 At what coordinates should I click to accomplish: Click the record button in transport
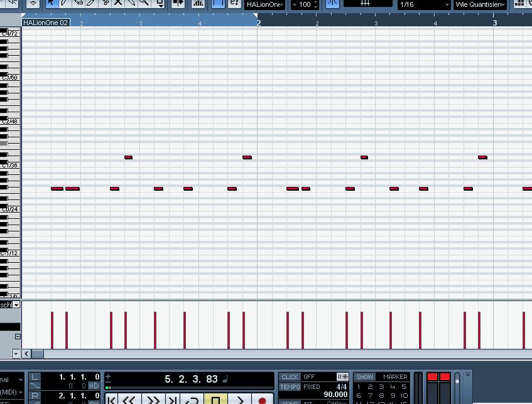262,400
